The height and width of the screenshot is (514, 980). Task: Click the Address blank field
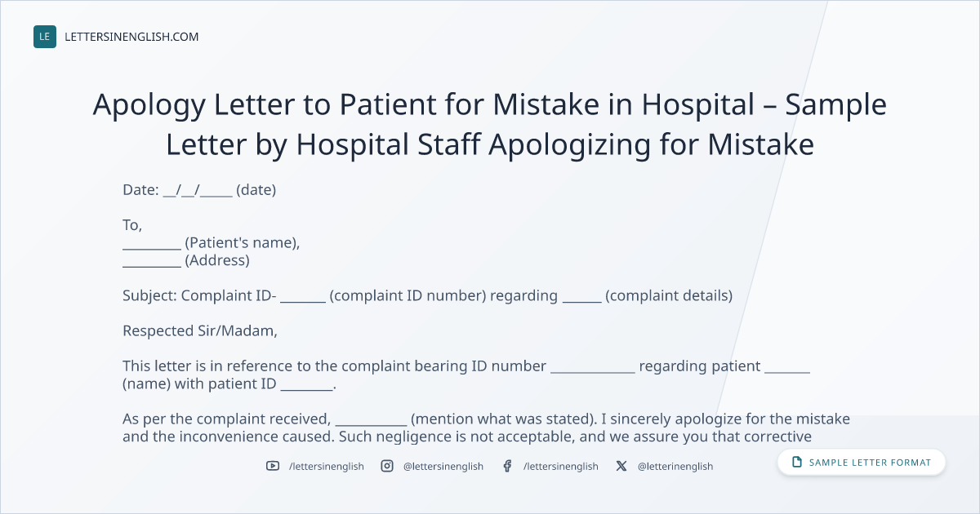coord(152,262)
